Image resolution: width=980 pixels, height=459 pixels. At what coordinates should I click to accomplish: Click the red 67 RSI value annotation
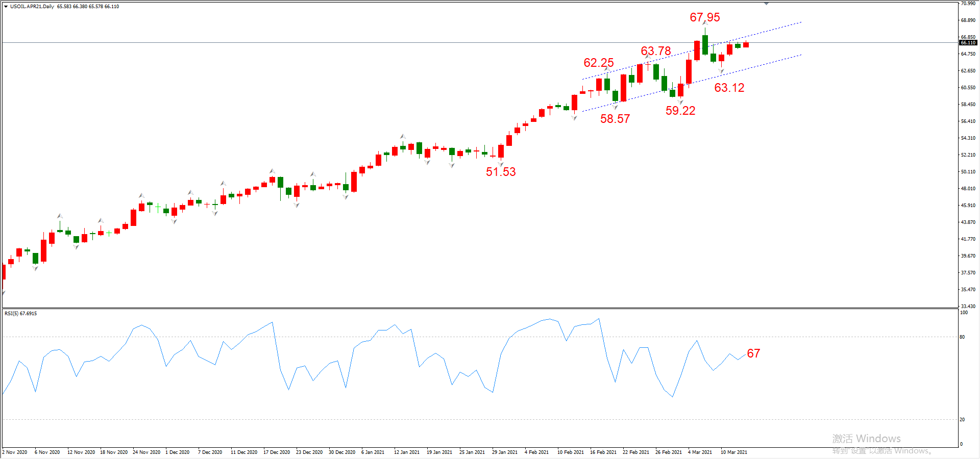coord(753,353)
